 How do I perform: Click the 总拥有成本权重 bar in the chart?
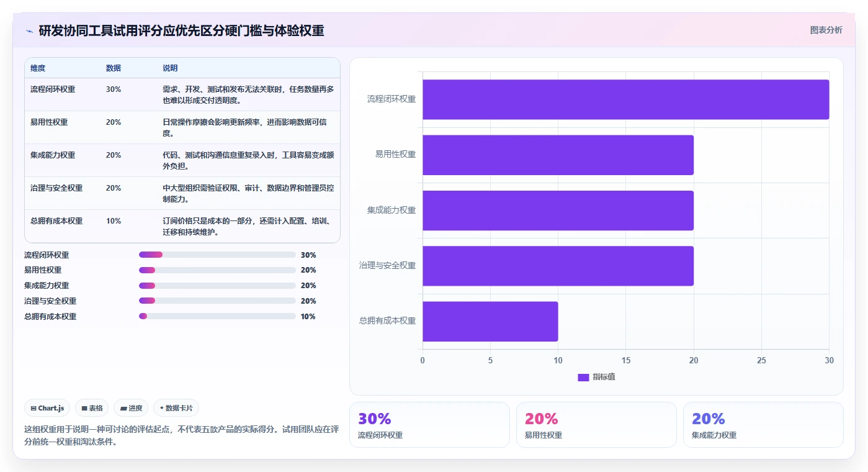pos(490,321)
